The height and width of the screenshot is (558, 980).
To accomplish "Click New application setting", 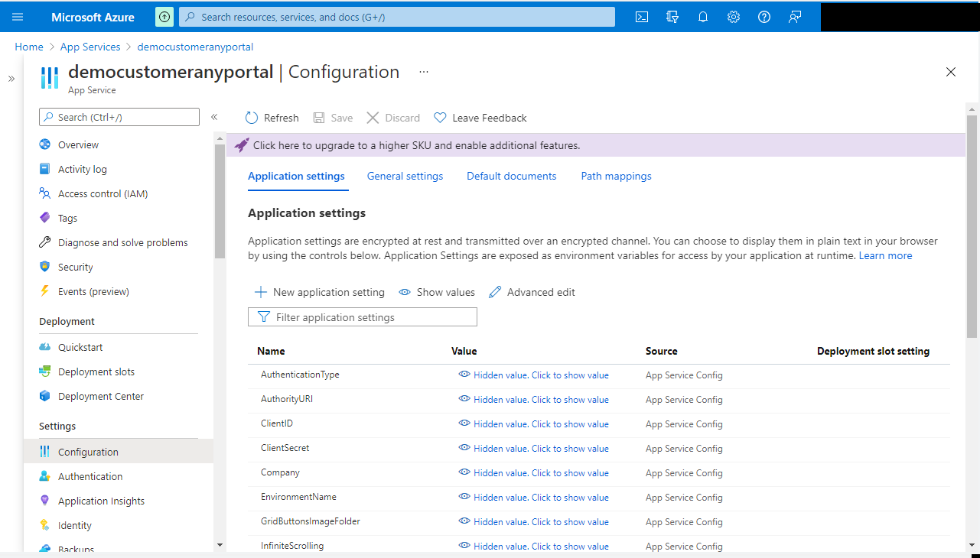I will click(x=320, y=292).
